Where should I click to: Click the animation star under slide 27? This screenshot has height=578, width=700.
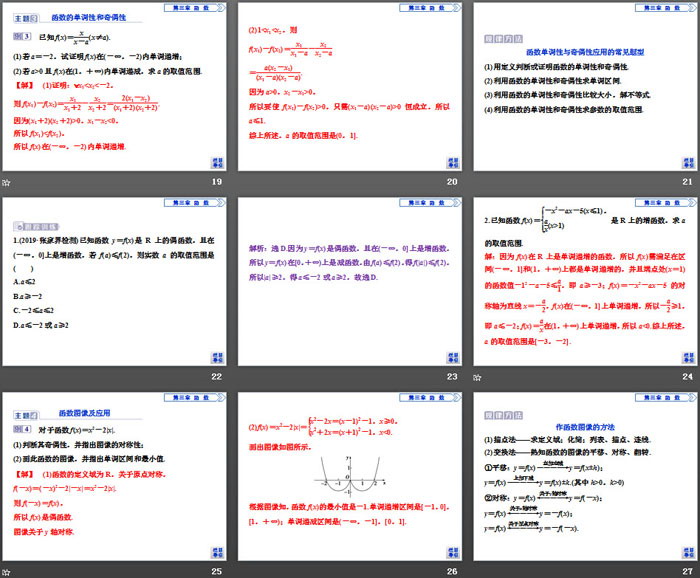coord(477,571)
